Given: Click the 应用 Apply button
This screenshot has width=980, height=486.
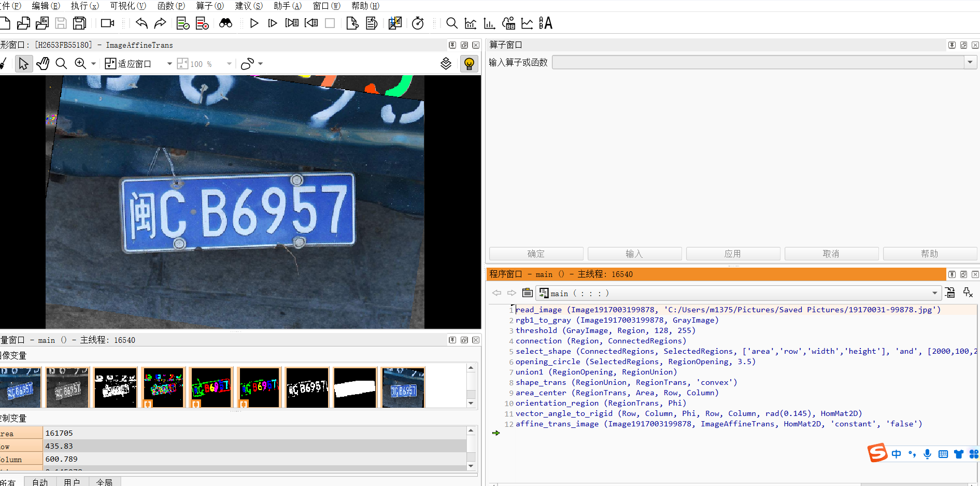Looking at the screenshot, I should 733,254.
